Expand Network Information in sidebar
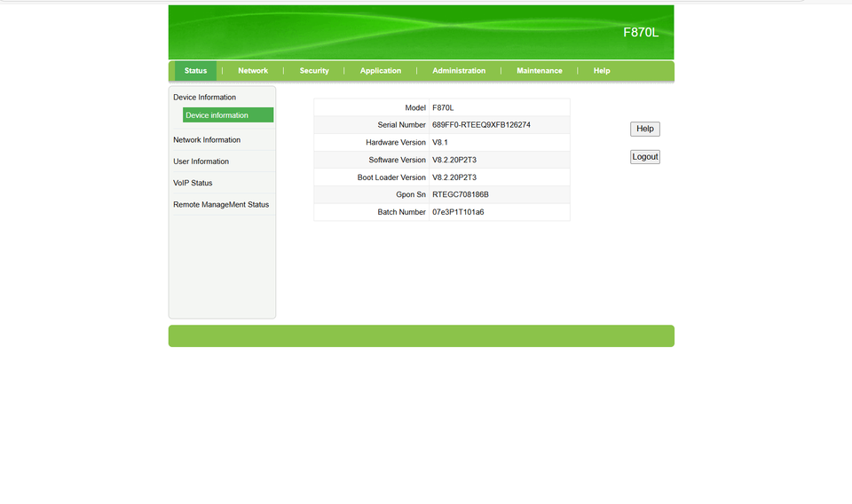The height and width of the screenshot is (504, 852). [x=207, y=139]
